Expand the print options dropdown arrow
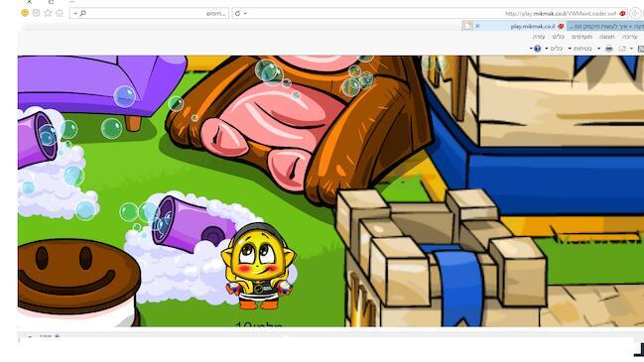644x362 pixels. [598, 49]
